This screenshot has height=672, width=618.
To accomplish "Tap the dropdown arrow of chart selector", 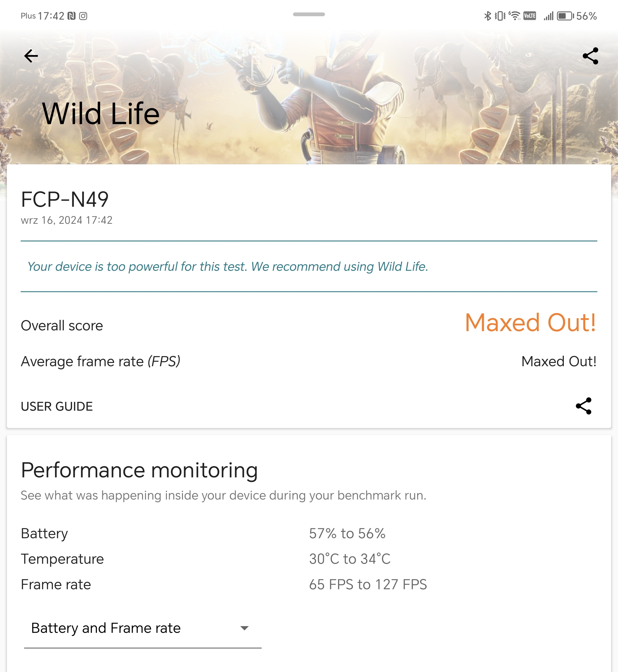I will 245,628.
